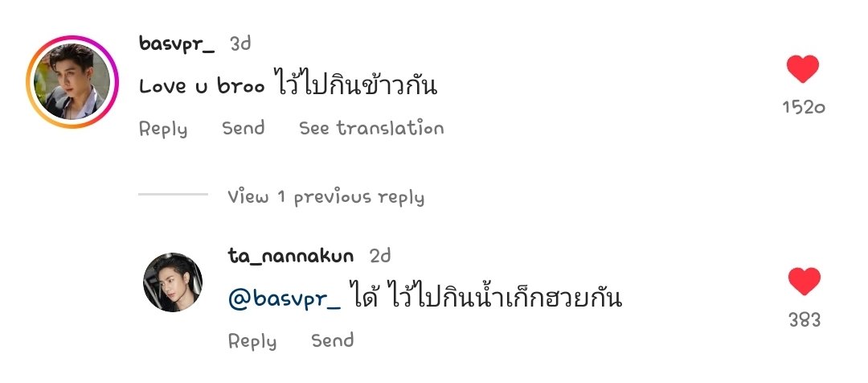The width and height of the screenshot is (868, 383).
Task: Send ta_nannakun's reply to someone
Action: [332, 340]
